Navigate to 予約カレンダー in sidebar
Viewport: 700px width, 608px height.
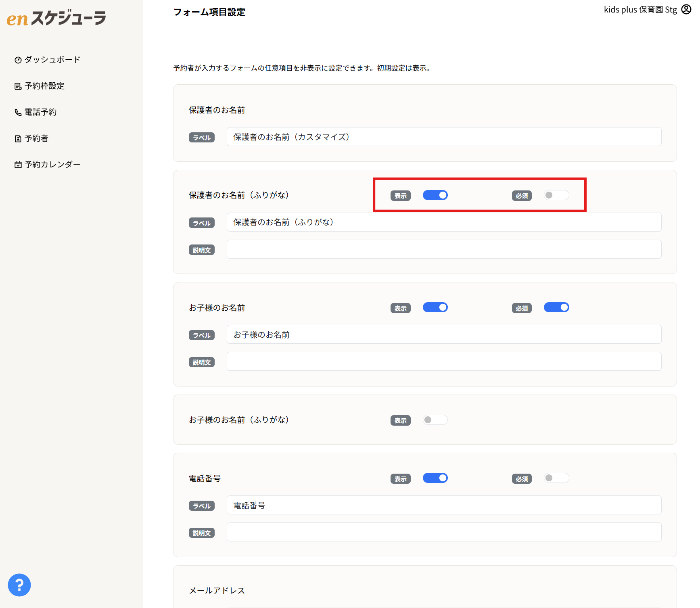[52, 164]
